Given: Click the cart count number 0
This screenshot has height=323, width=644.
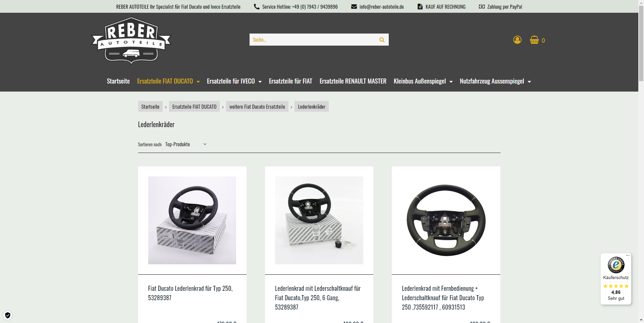Looking at the screenshot, I should [543, 41].
